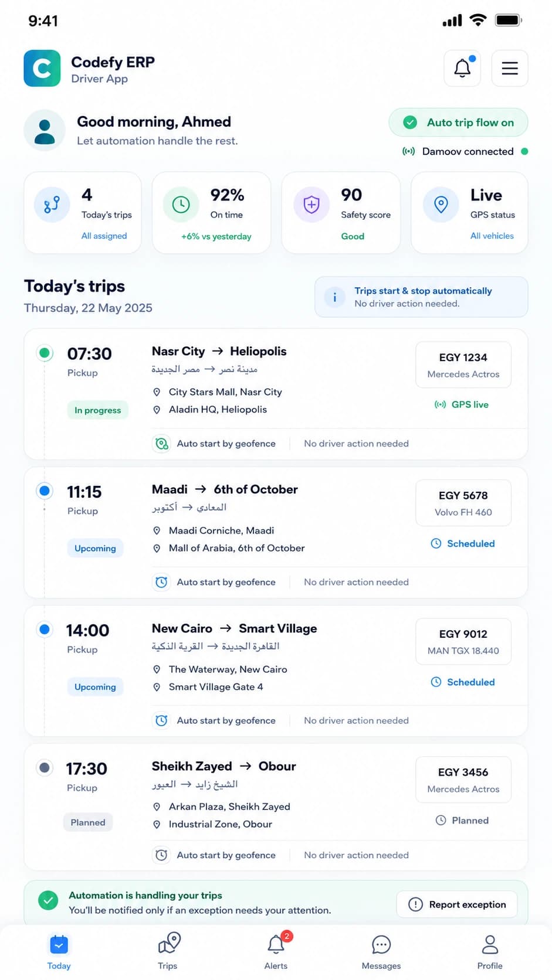Tap the EGY 1234 vehicle badge
This screenshot has width=552, height=980.
[x=463, y=365]
